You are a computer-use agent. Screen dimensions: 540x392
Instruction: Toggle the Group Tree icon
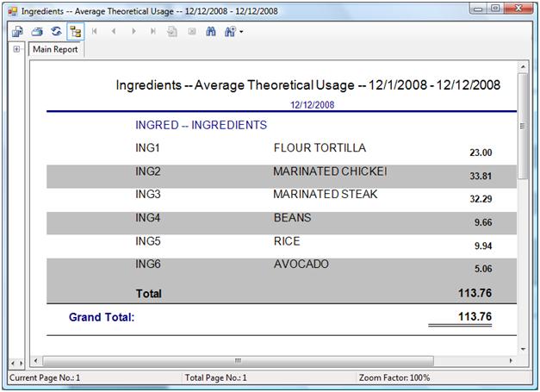pos(76,32)
